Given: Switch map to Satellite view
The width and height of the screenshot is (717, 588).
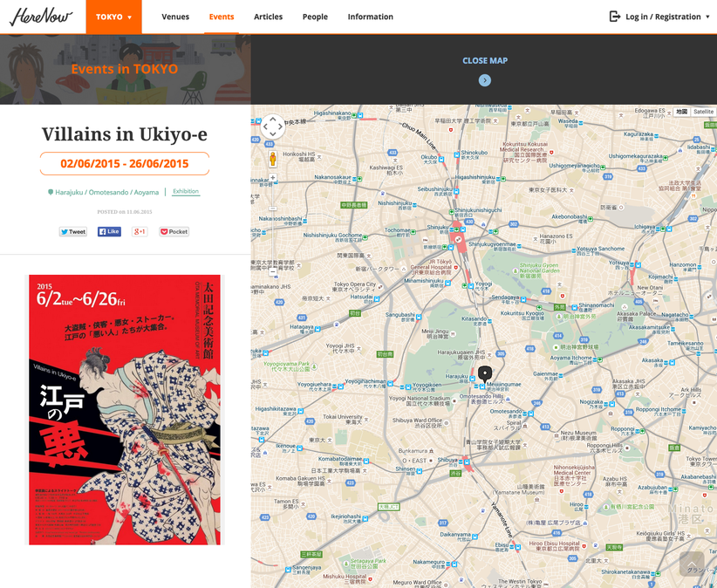Looking at the screenshot, I should 703,112.
